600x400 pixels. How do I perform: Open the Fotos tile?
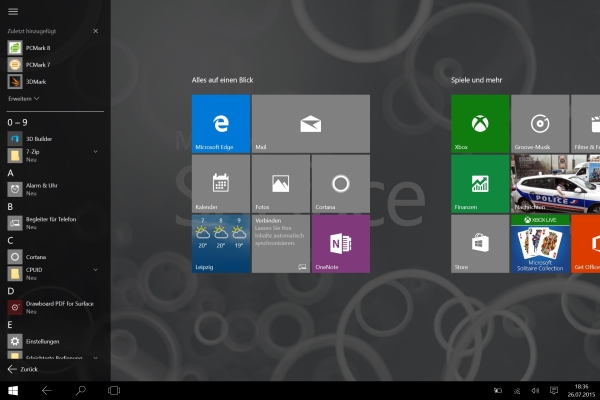click(x=281, y=184)
